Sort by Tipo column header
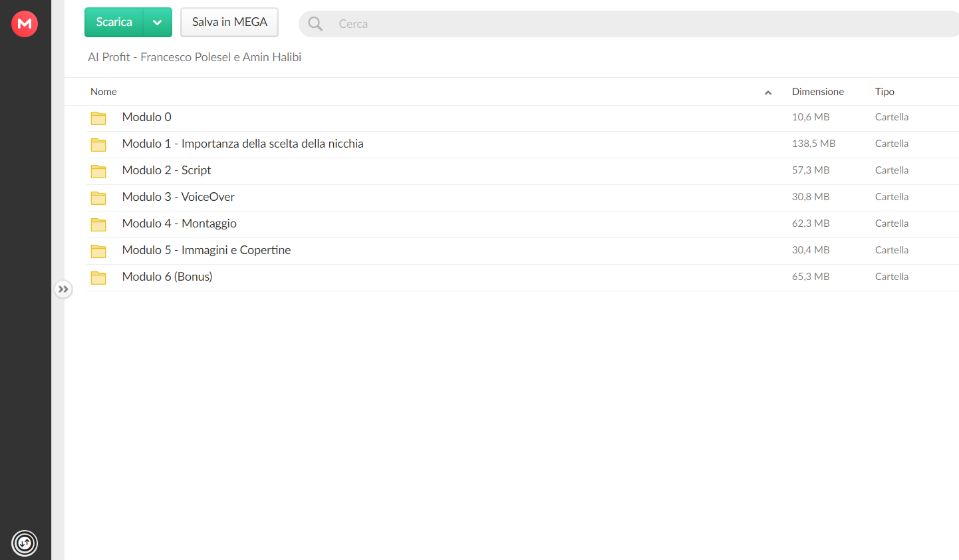The image size is (959, 560). (885, 92)
